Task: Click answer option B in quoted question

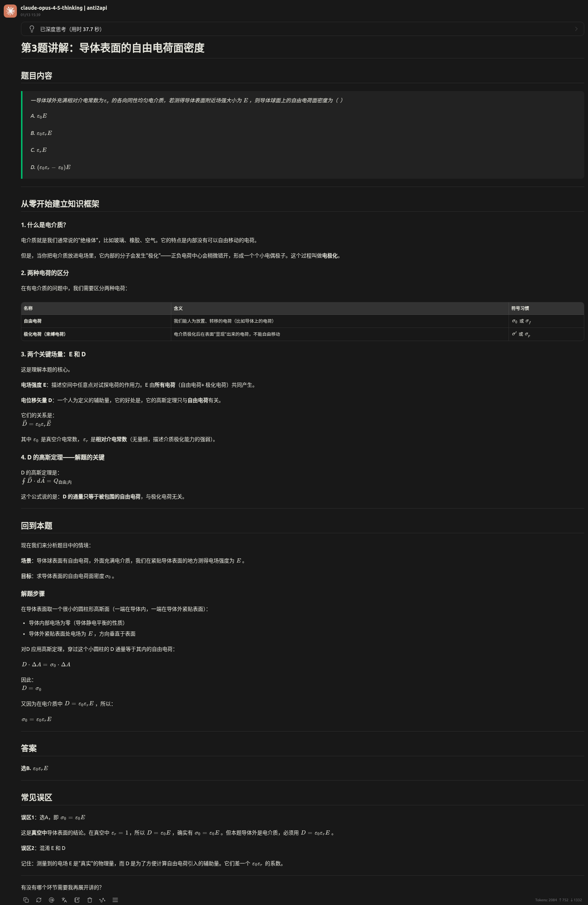Action: pyautogui.click(x=41, y=133)
